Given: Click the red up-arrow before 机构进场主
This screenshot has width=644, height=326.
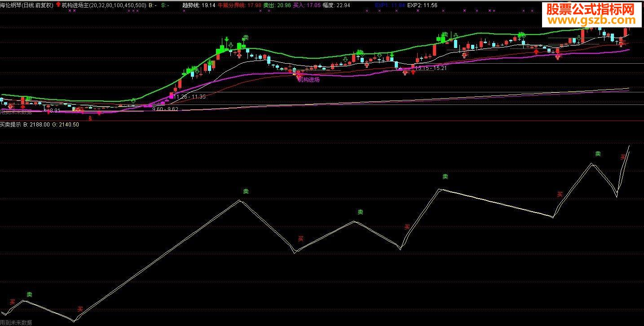Looking at the screenshot, I should [x=58, y=5].
